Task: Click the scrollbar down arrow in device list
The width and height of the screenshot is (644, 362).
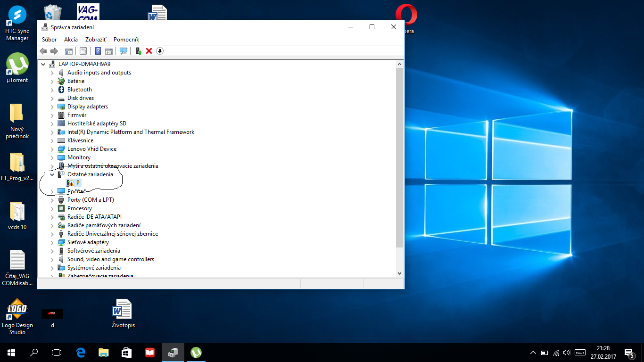Action: 399,273
